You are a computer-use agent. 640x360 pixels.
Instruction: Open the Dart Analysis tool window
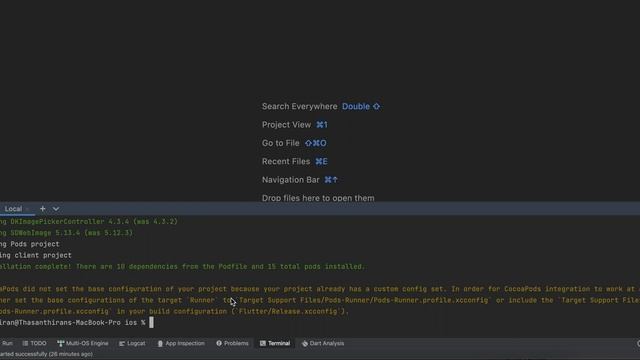coord(323,343)
